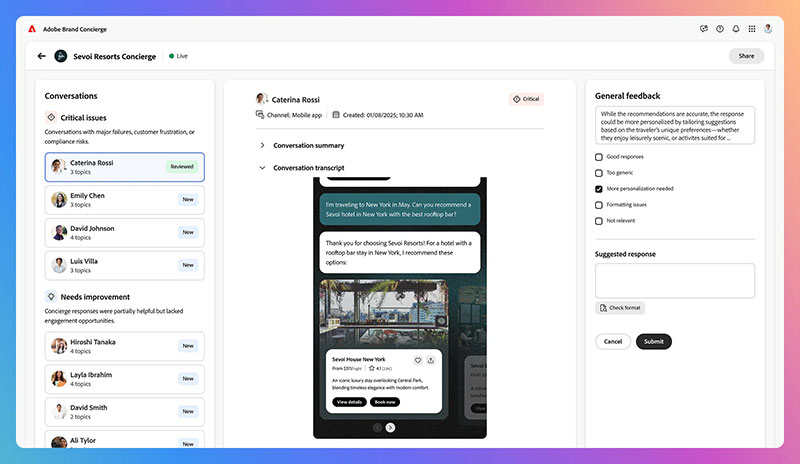
Task: Go to next hotel card in carousel
Action: coord(390,427)
